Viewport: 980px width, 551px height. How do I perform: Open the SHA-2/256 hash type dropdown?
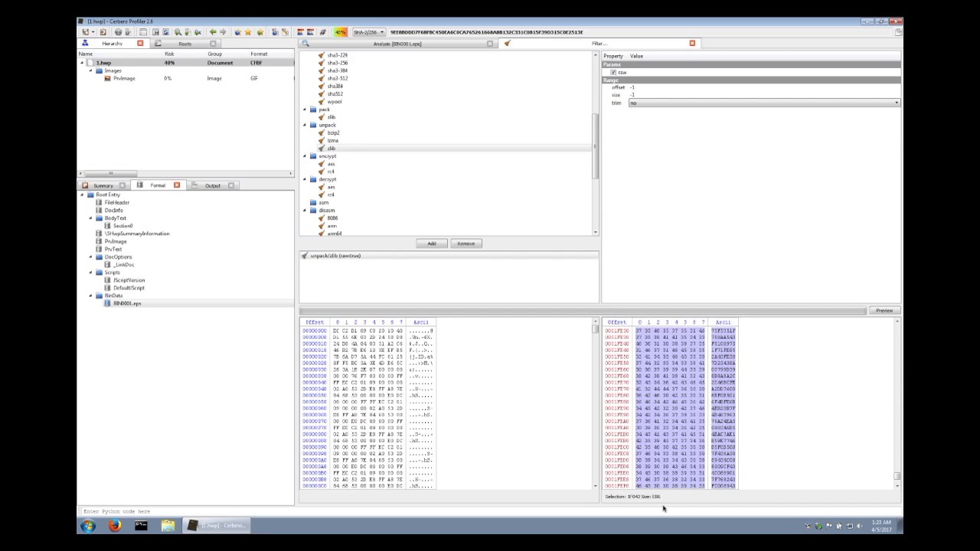(x=368, y=32)
